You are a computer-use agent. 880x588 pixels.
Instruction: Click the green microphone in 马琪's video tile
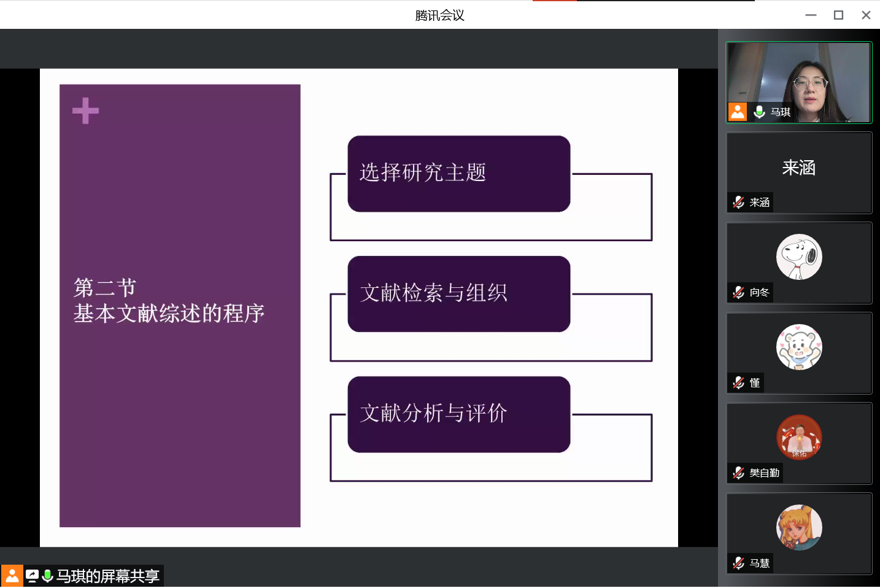[x=759, y=112]
